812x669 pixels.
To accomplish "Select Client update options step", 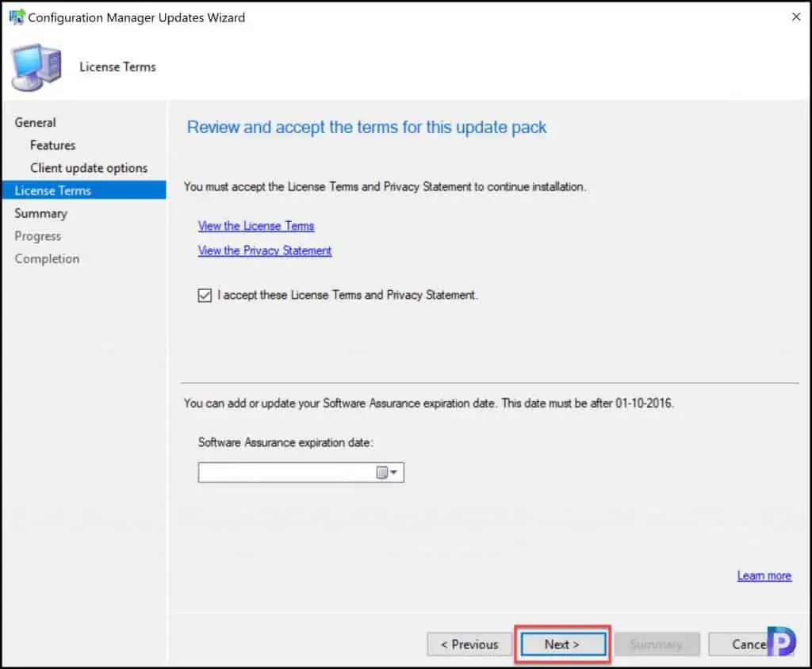I will click(89, 168).
